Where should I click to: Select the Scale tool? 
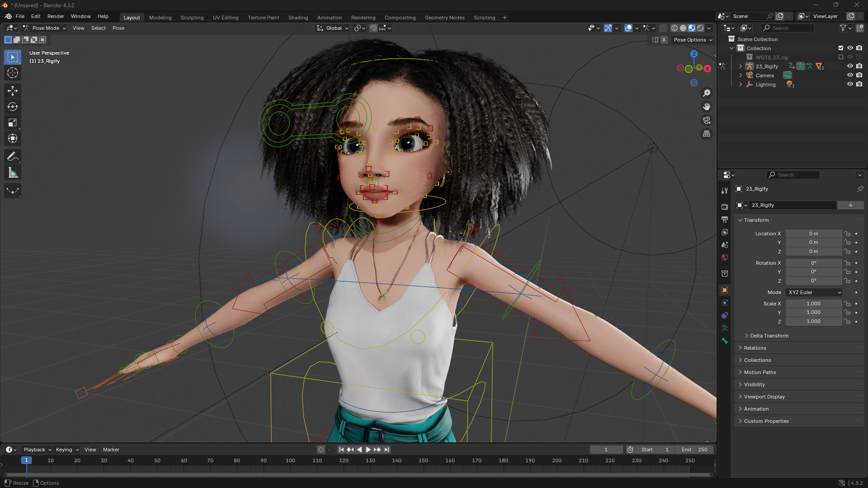pyautogui.click(x=13, y=123)
